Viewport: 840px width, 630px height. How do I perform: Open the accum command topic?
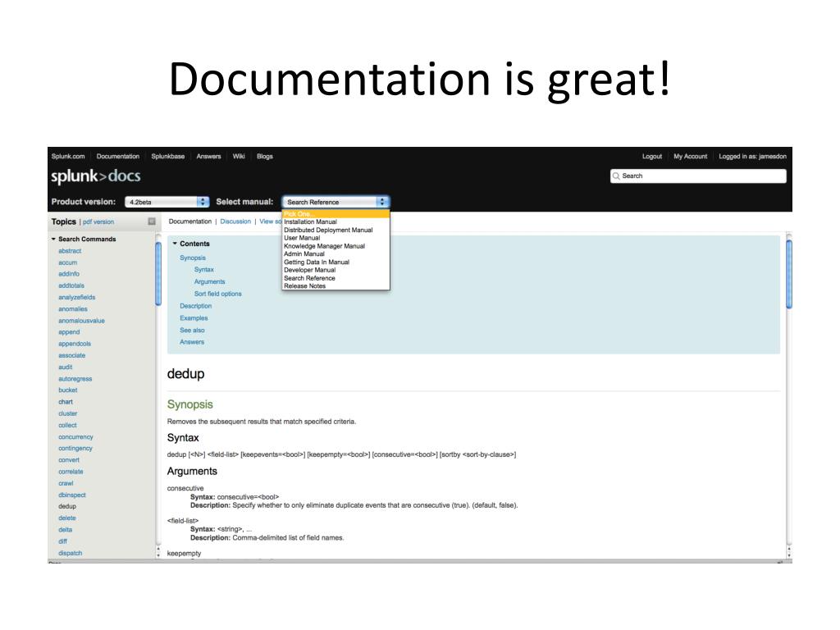67,262
